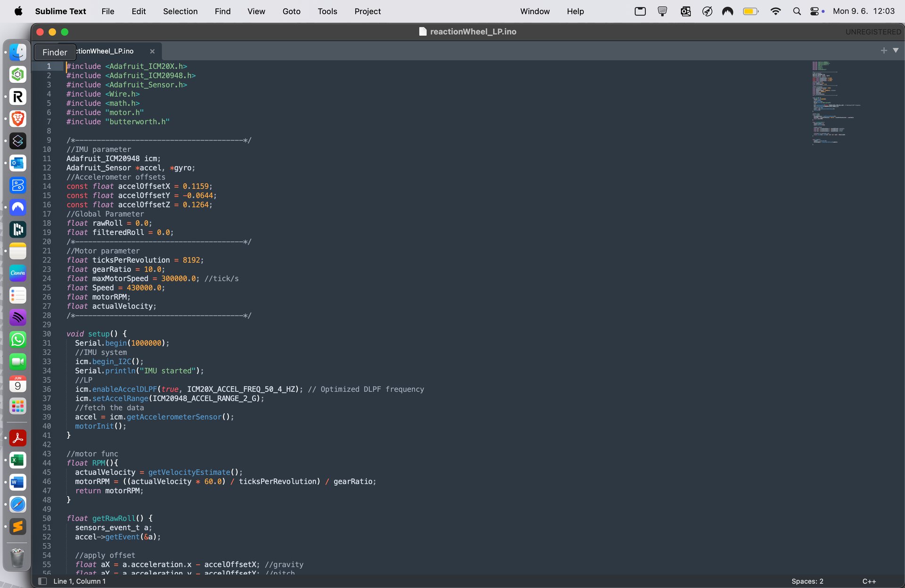
Task: Open the Trash in the dock
Action: tap(18, 558)
